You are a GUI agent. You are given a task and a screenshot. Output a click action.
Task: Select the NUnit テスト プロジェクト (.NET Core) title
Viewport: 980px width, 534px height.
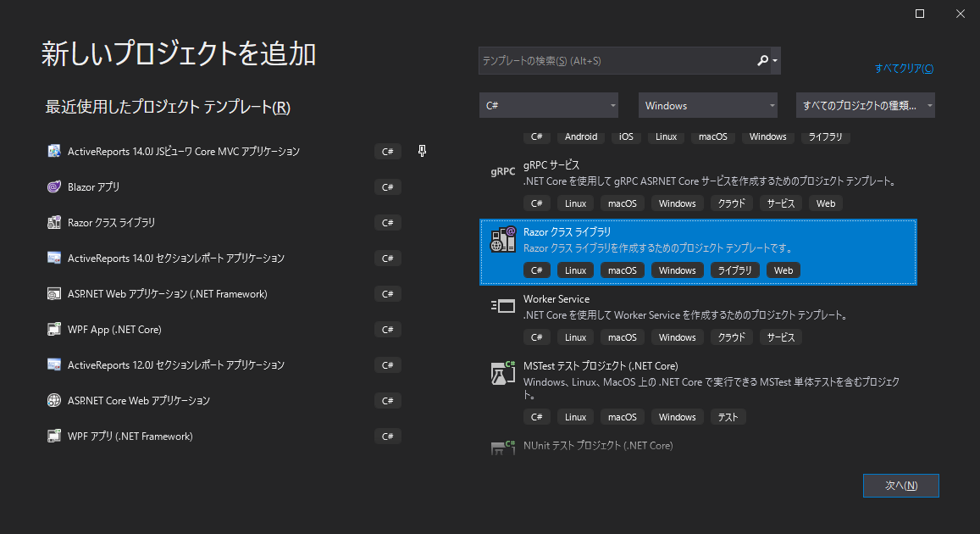click(x=598, y=445)
